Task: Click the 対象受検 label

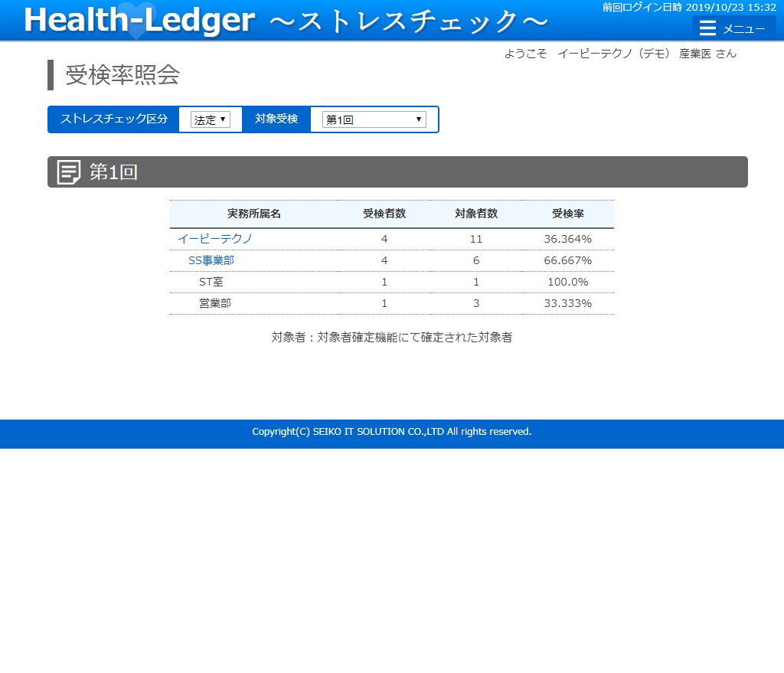Action: [x=276, y=119]
